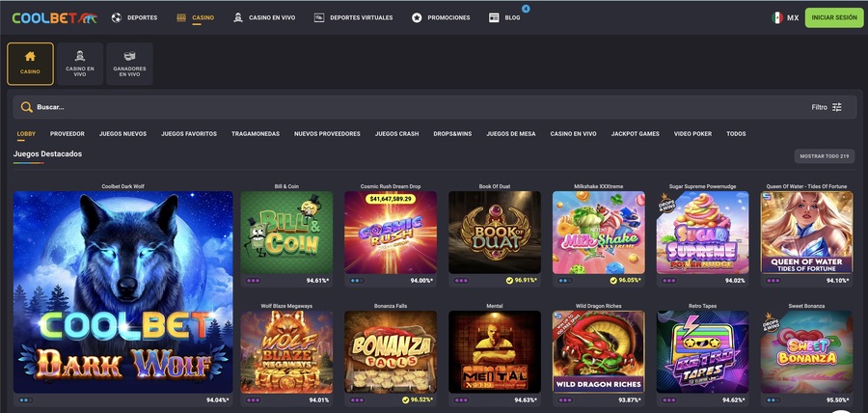Open the Queen of Water thumbnail

click(806, 233)
